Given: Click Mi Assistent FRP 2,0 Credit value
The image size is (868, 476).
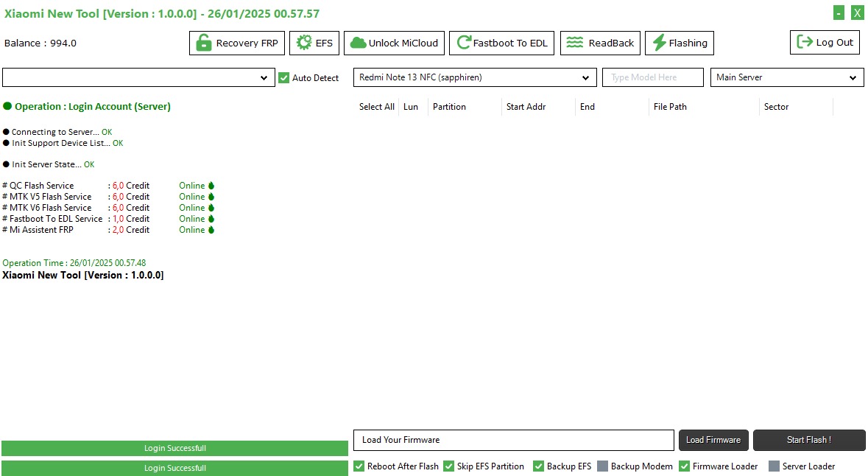Looking at the screenshot, I should 130,230.
